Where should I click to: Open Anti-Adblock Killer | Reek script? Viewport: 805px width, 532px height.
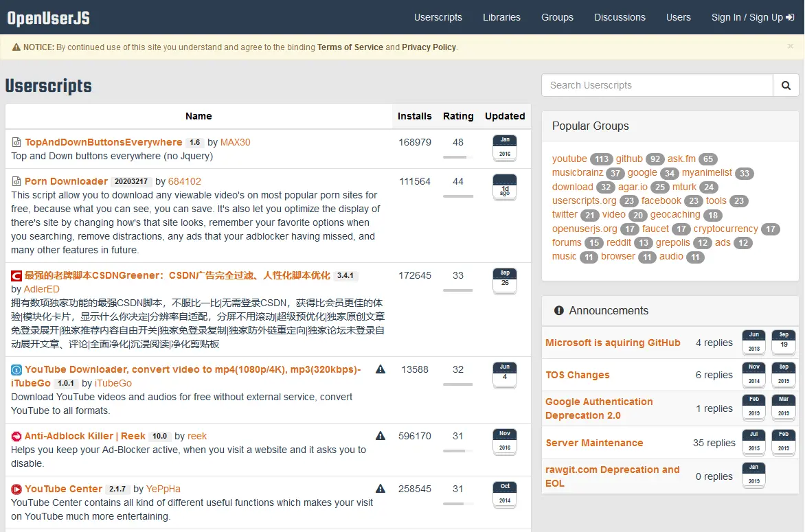point(84,436)
